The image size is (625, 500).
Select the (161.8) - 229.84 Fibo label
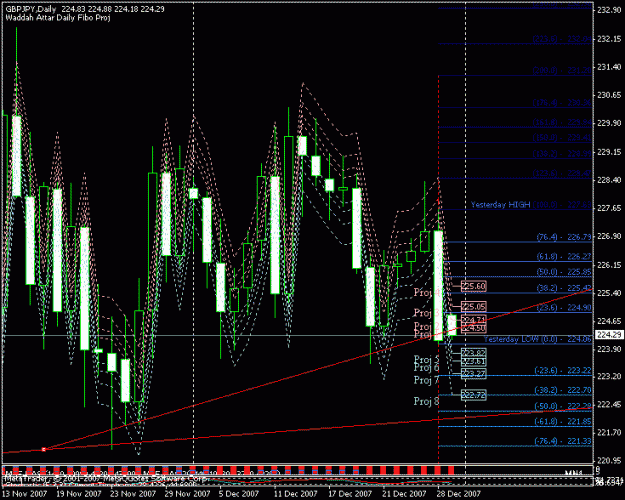pyautogui.click(x=562, y=122)
